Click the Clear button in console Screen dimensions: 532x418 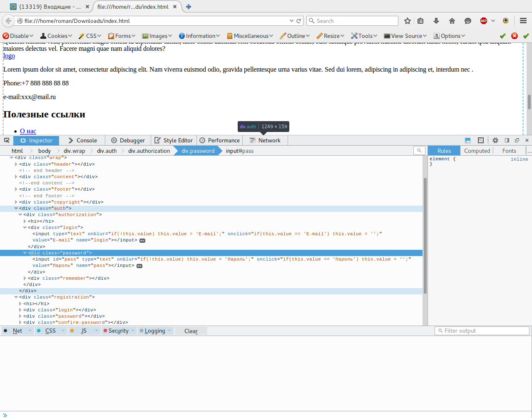coord(191,331)
